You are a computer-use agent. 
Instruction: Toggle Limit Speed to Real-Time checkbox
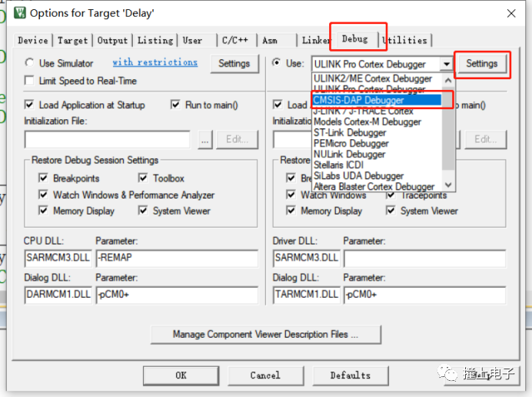[x=29, y=81]
